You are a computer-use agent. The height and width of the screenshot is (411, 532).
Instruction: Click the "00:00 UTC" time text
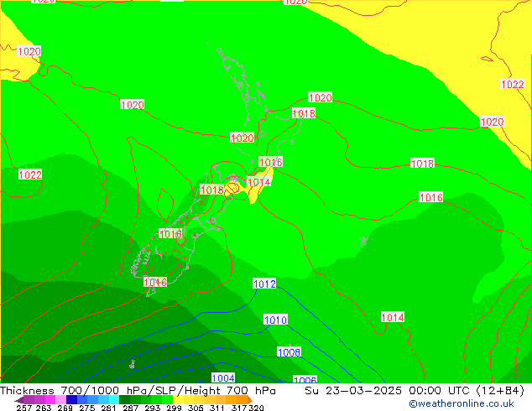(x=441, y=391)
